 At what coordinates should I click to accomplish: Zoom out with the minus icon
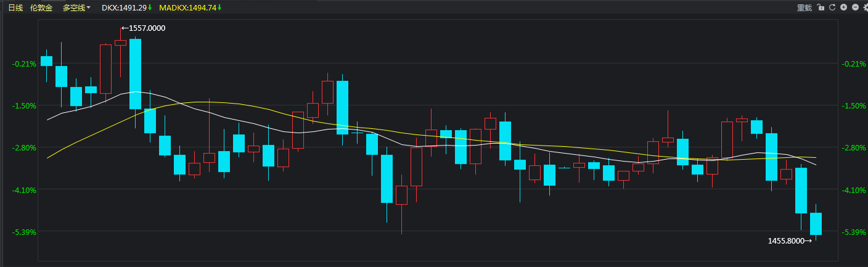tap(855, 7)
